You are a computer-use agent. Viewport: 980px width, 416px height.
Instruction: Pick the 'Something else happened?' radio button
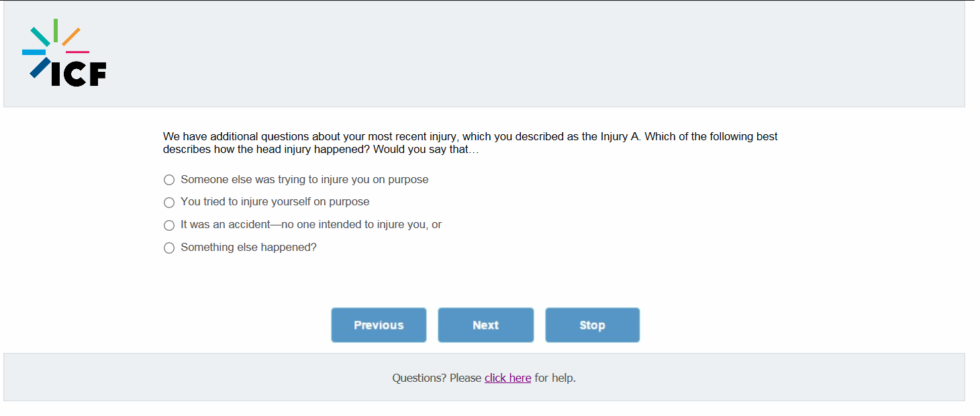tap(169, 248)
